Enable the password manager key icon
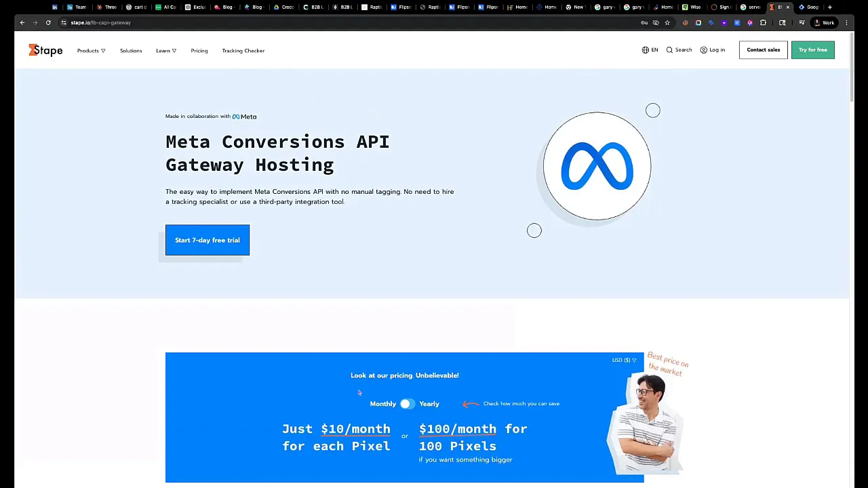This screenshot has height=488, width=868. (644, 22)
